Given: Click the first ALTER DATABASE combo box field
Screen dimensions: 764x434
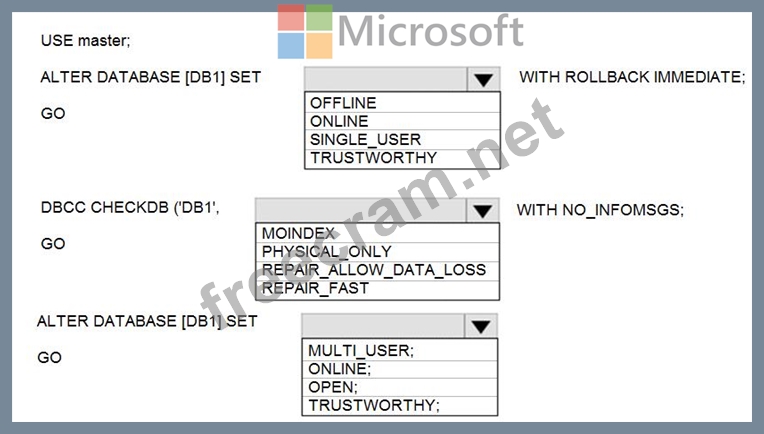Looking at the screenshot, I should pyautogui.click(x=385, y=80).
